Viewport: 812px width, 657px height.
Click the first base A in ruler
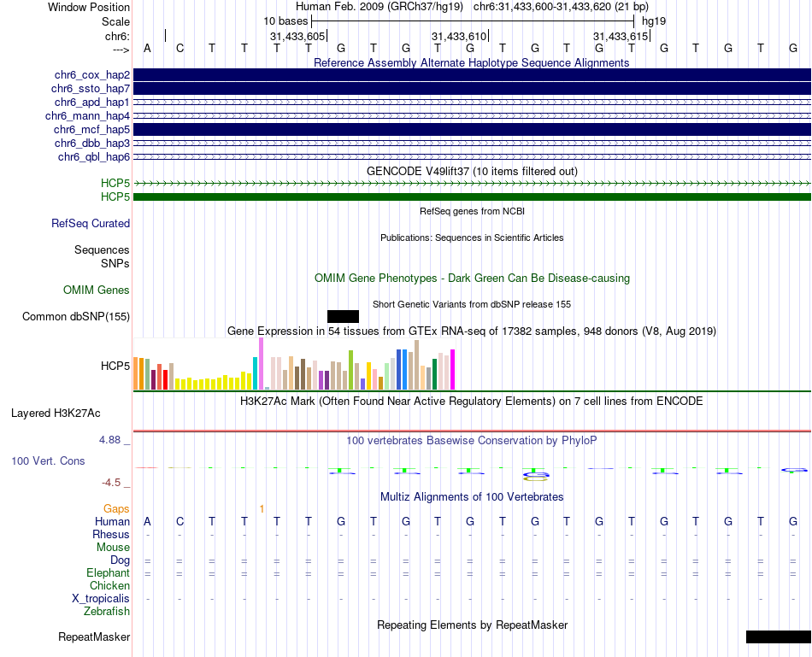[148, 48]
